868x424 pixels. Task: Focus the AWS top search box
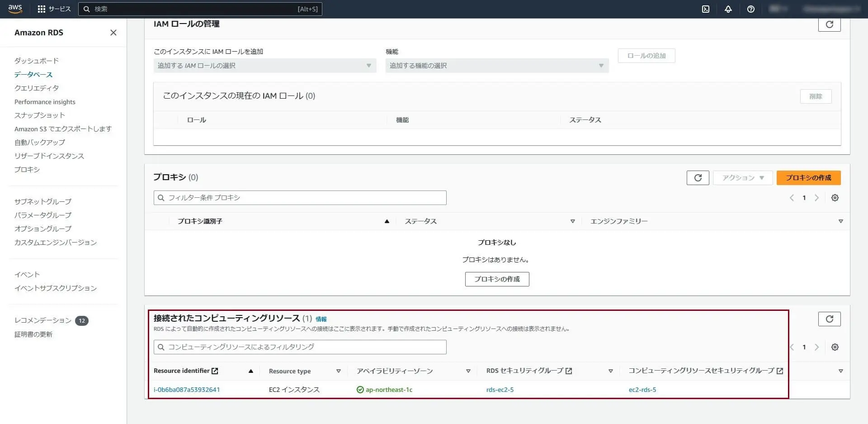coord(200,9)
